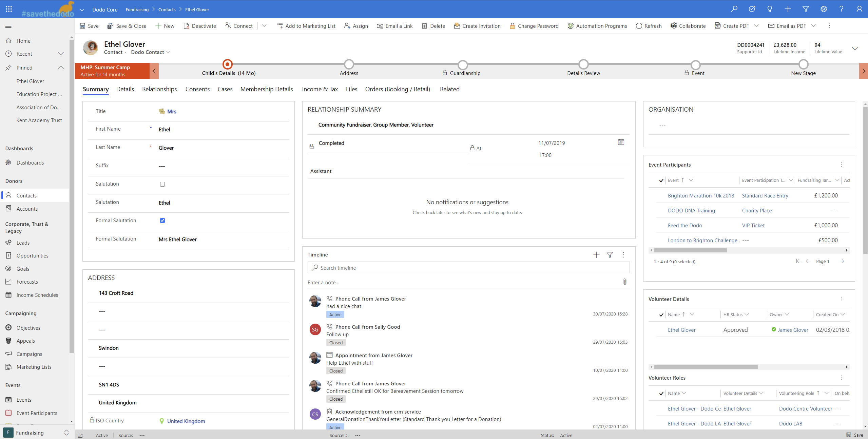Click Event Participants horizontal scrollbar
The image size is (868, 439).
click(691, 250)
